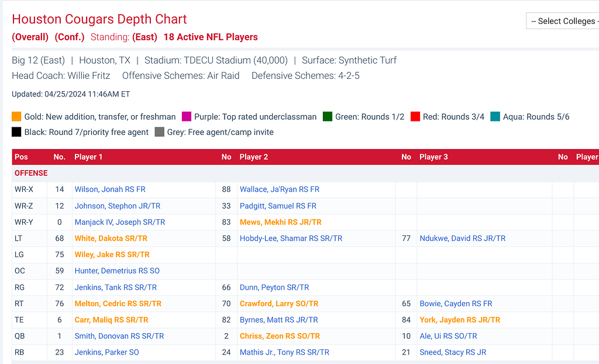Click the Player 1 column header
This screenshot has width=599, height=364.
tap(88, 157)
